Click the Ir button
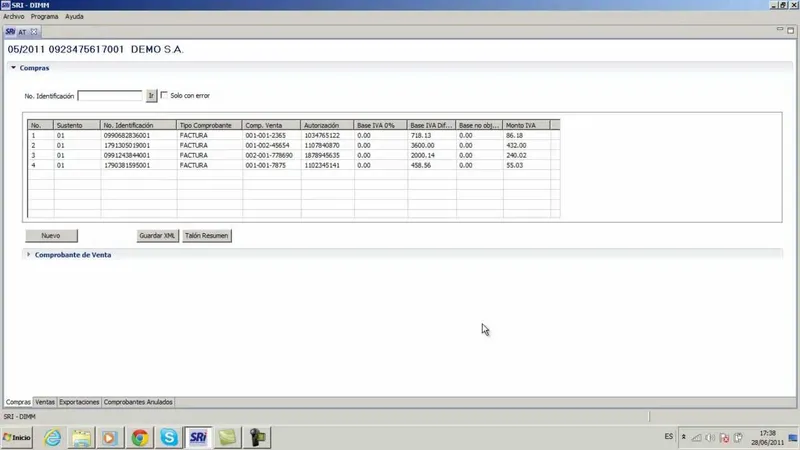 (151, 95)
